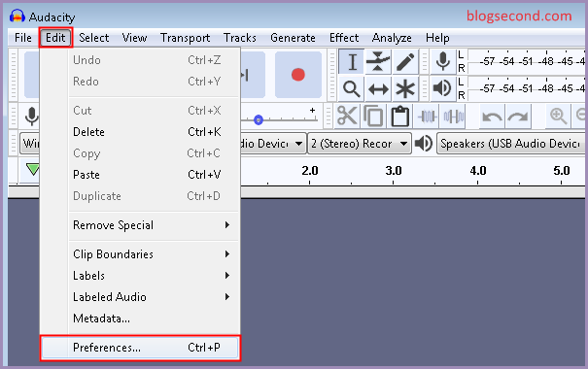Open the Generate menu
This screenshot has width=588, height=369.
pos(293,38)
